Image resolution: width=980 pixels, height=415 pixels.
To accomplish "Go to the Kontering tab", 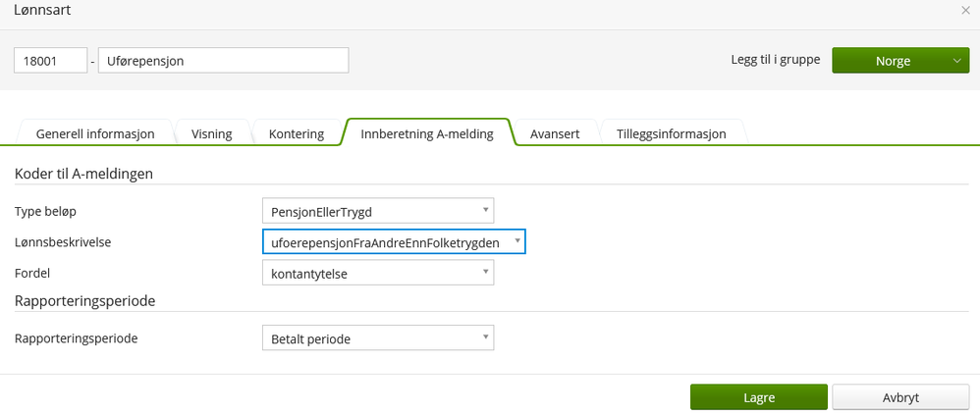I will (296, 133).
